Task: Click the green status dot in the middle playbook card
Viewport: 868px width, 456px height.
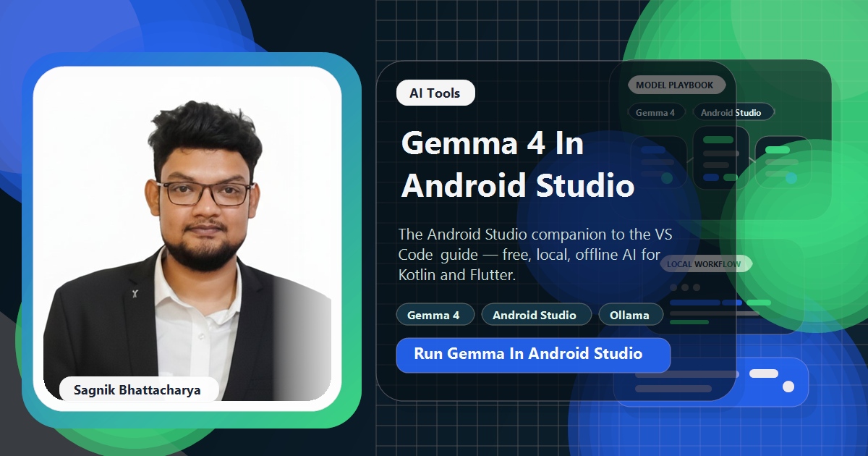Action: coord(730,177)
